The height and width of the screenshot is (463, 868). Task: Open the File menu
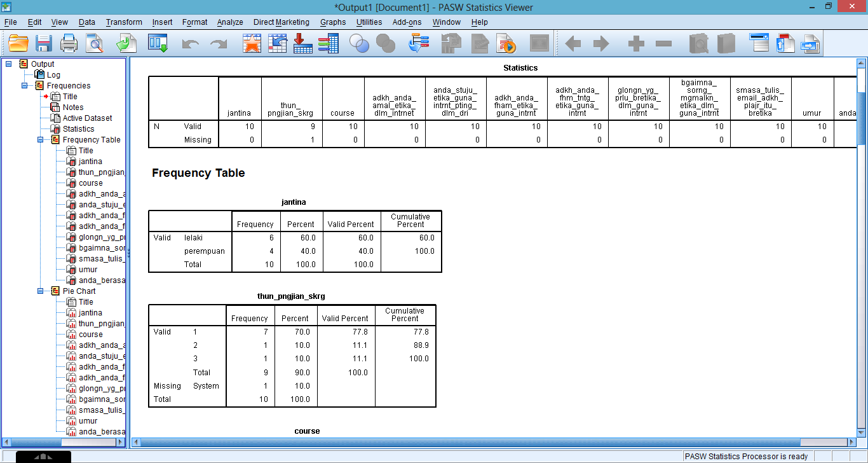(10, 22)
